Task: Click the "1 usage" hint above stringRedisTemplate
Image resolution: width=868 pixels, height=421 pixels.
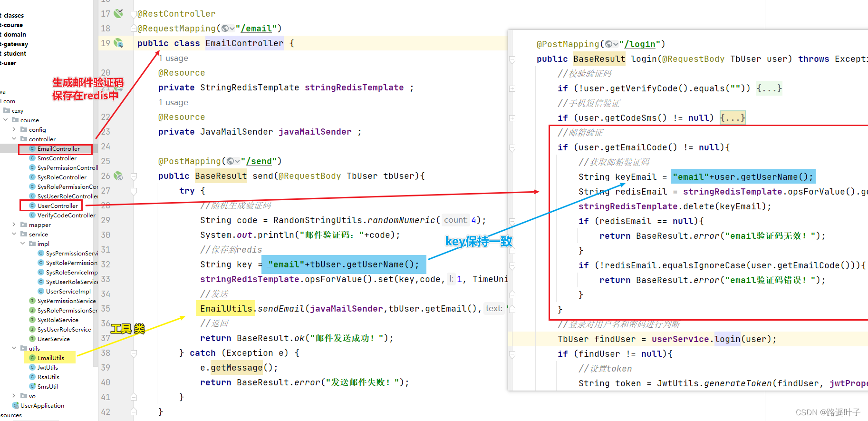Action: (x=174, y=58)
